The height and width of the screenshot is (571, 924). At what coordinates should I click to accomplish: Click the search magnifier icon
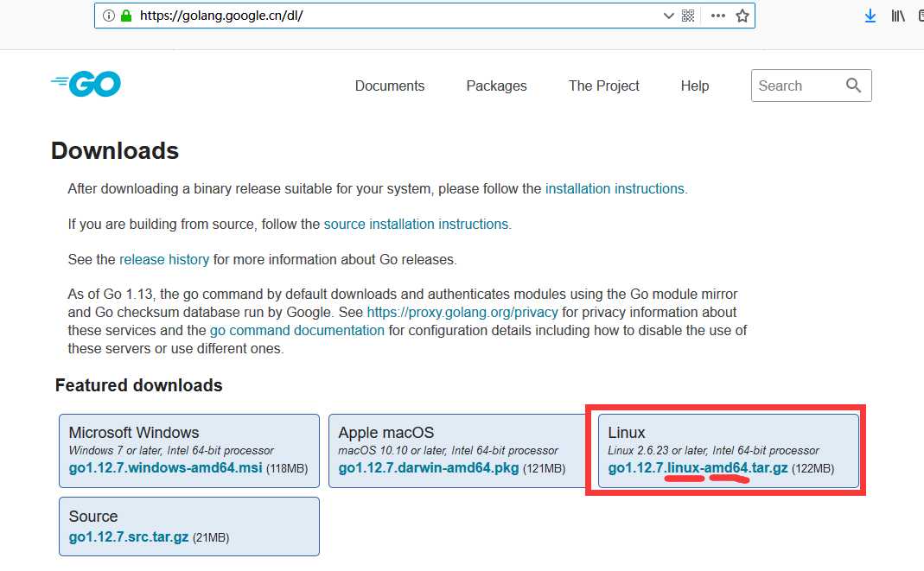tap(853, 86)
